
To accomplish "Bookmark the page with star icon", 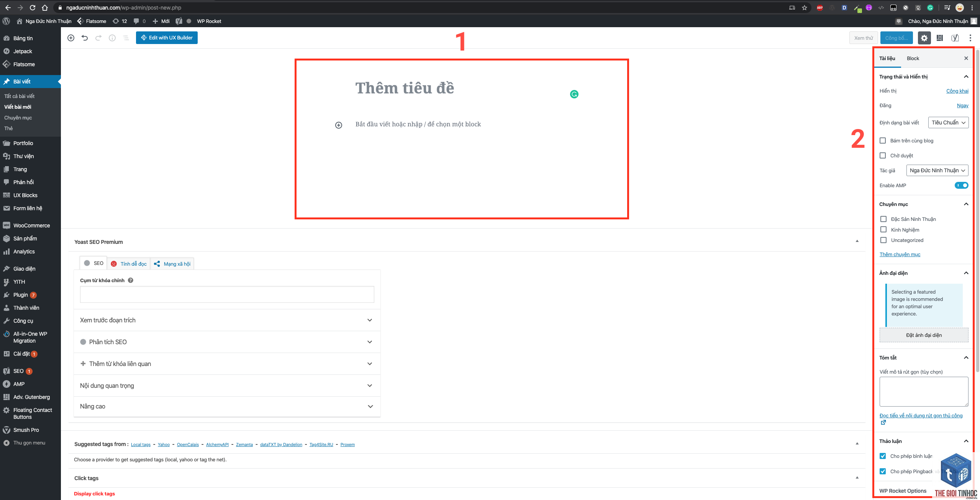I will [x=805, y=8].
